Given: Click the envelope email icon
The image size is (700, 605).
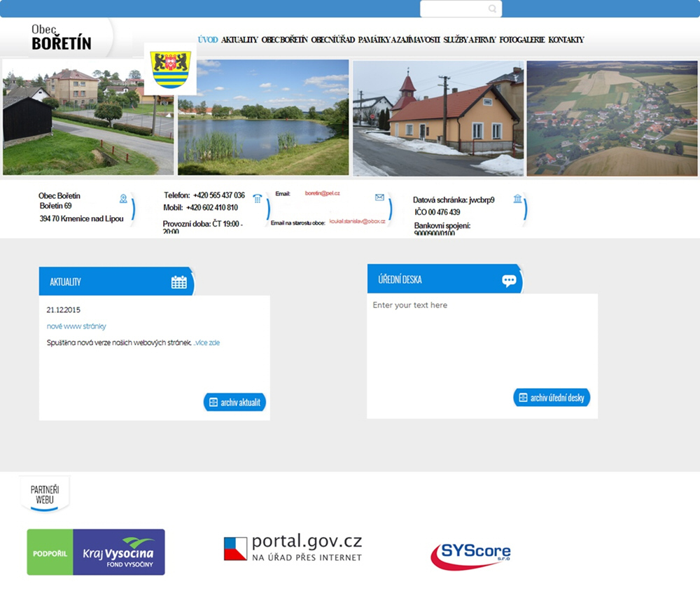Looking at the screenshot, I should click(x=379, y=197).
